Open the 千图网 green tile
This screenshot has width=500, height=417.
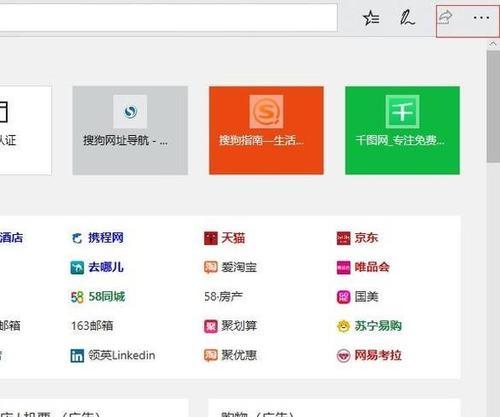point(402,130)
